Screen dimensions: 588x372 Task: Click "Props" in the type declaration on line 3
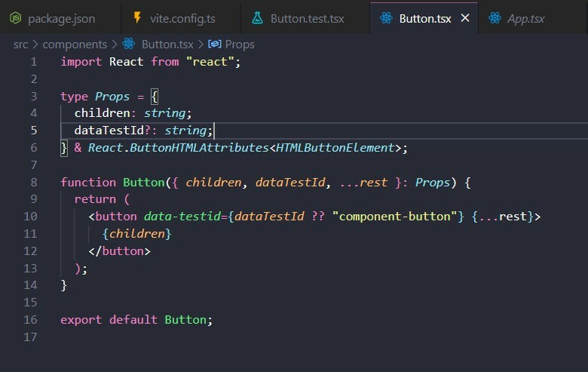coord(112,97)
